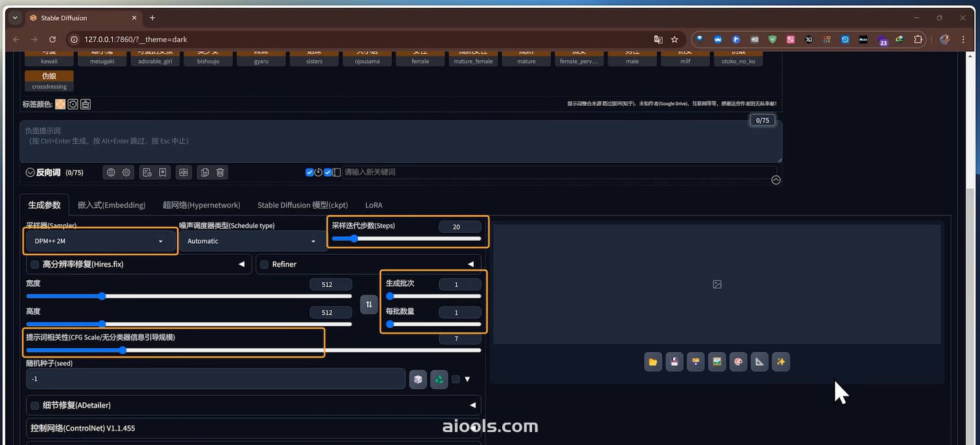The width and height of the screenshot is (980, 445).
Task: Open negative prompt settings gear icon
Action: pyautogui.click(x=126, y=173)
